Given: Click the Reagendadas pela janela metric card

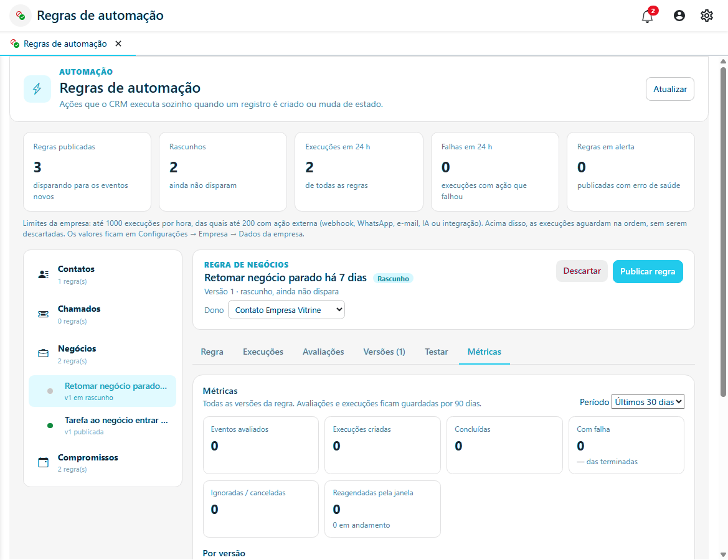Looking at the screenshot, I should tap(382, 508).
